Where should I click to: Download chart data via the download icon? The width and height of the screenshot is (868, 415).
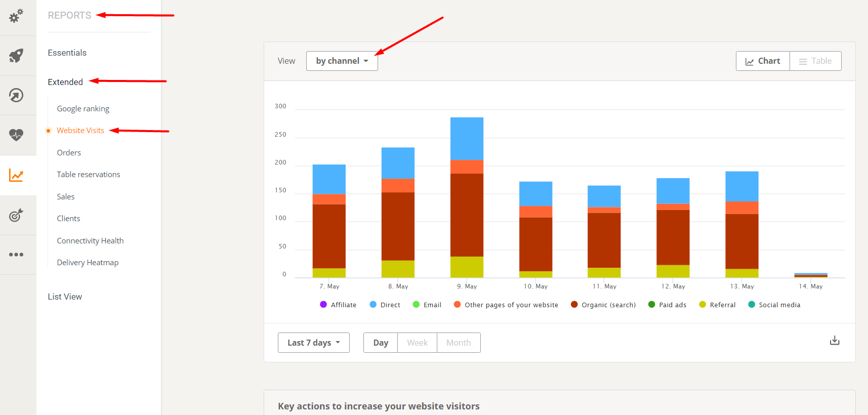point(835,341)
